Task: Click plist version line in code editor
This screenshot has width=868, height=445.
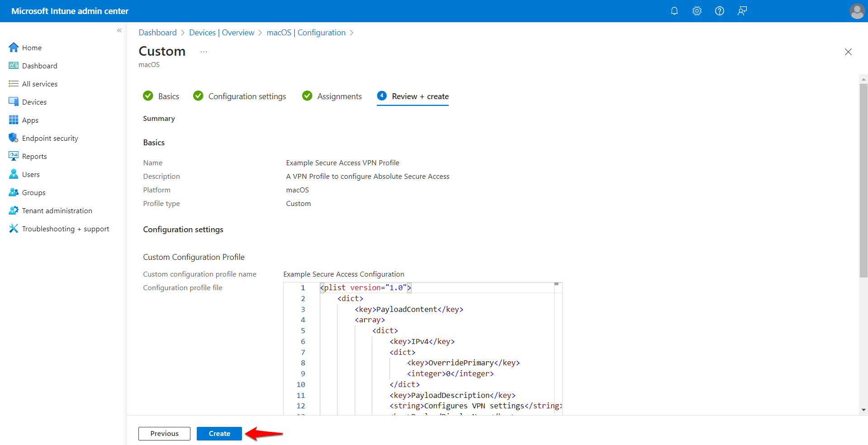Action: [x=365, y=288]
